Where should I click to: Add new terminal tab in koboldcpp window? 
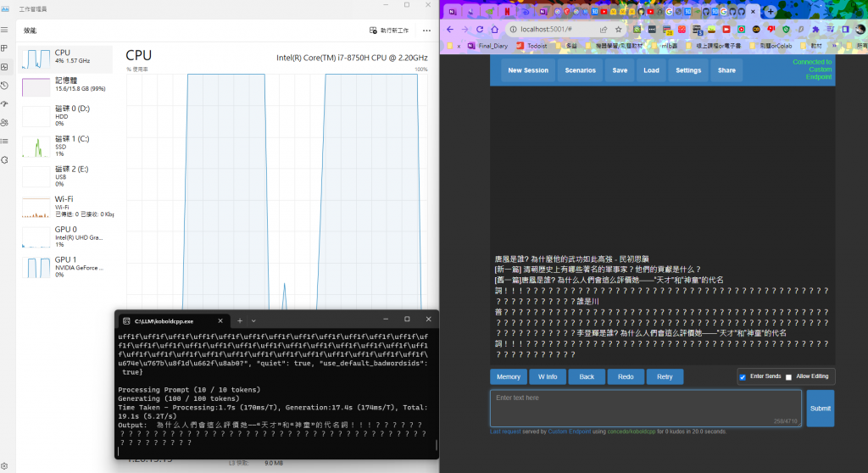tap(240, 320)
